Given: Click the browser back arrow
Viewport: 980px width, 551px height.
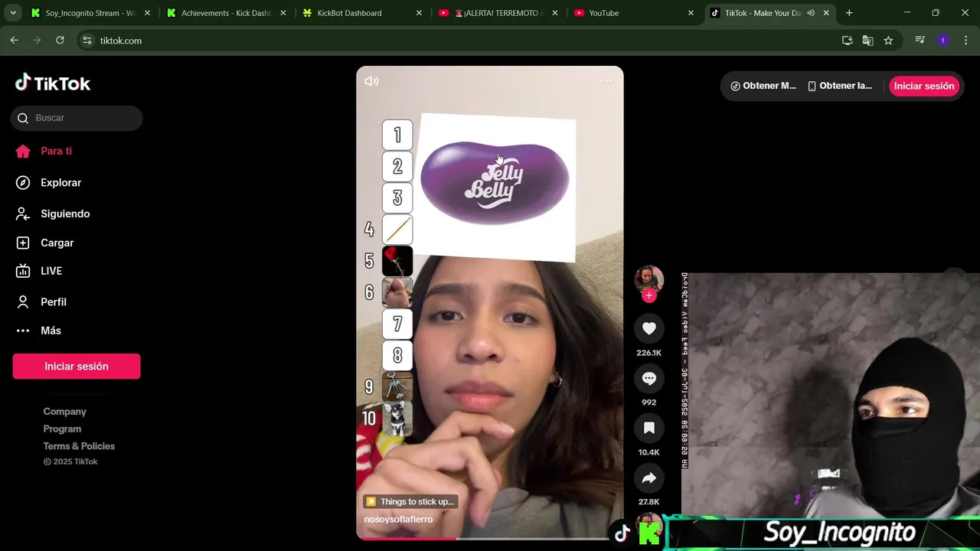Looking at the screenshot, I should click(x=14, y=41).
